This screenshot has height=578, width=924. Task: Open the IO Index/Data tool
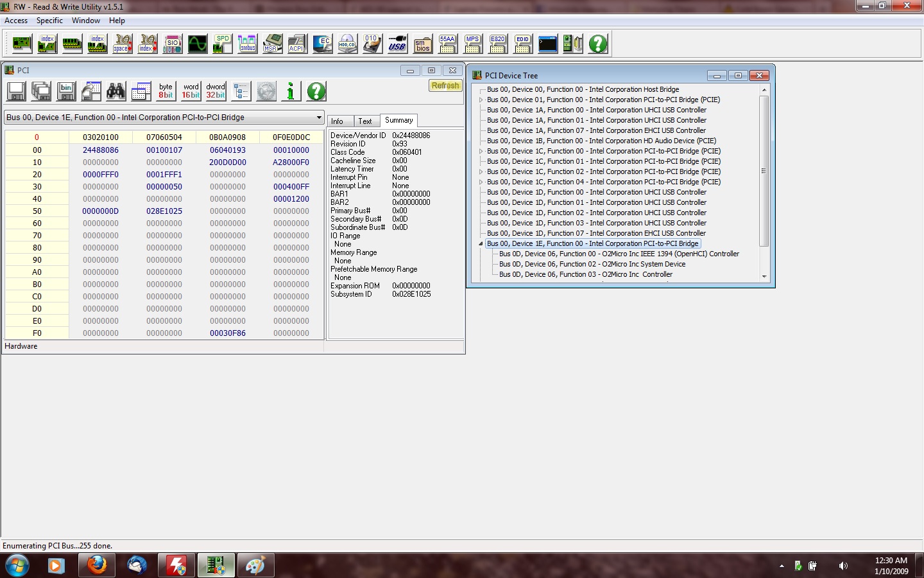coord(148,44)
